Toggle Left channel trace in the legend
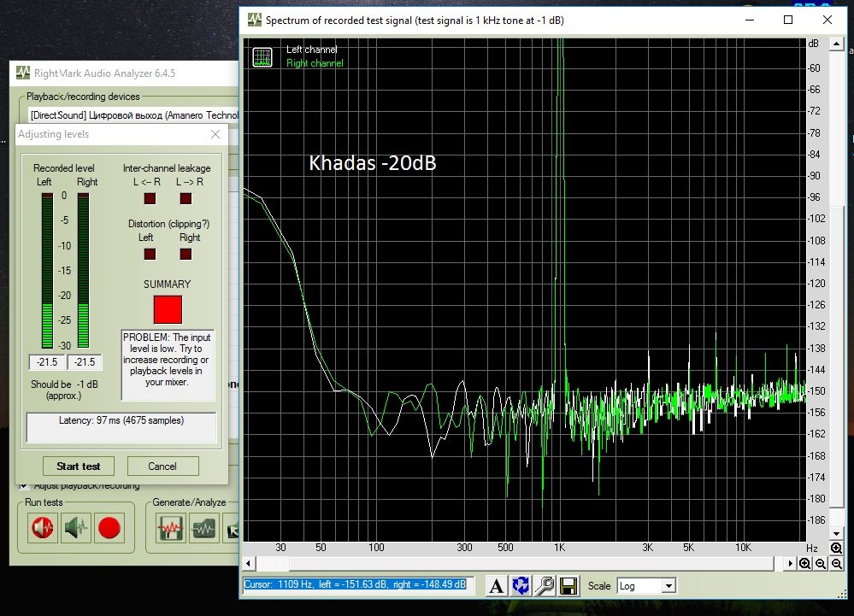This screenshot has height=616, width=854. 311,50
